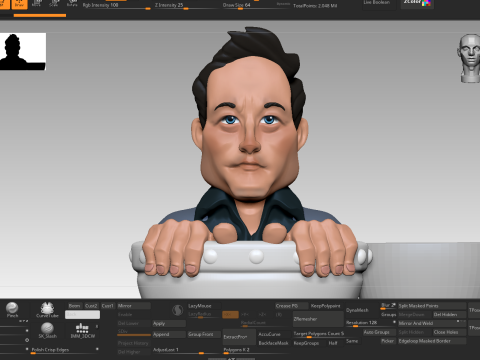Run ZRemesher

pyautogui.click(x=318, y=319)
